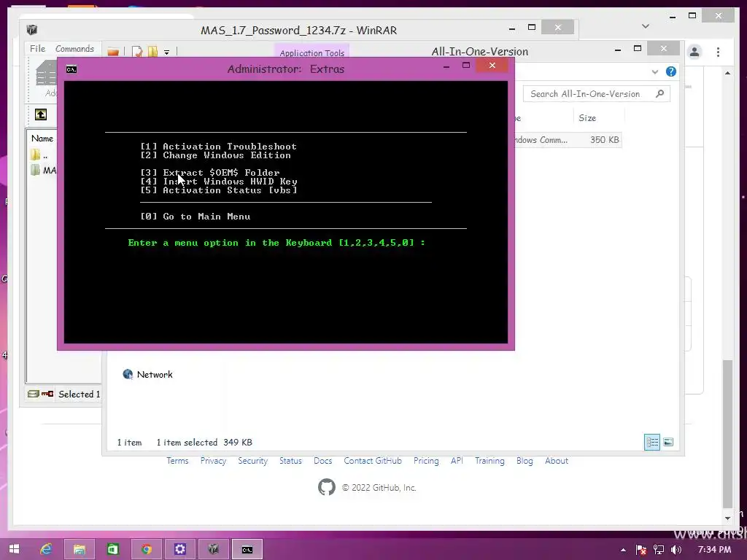Open the About footer link
Viewport: 747px width, 560px height.
(x=557, y=461)
